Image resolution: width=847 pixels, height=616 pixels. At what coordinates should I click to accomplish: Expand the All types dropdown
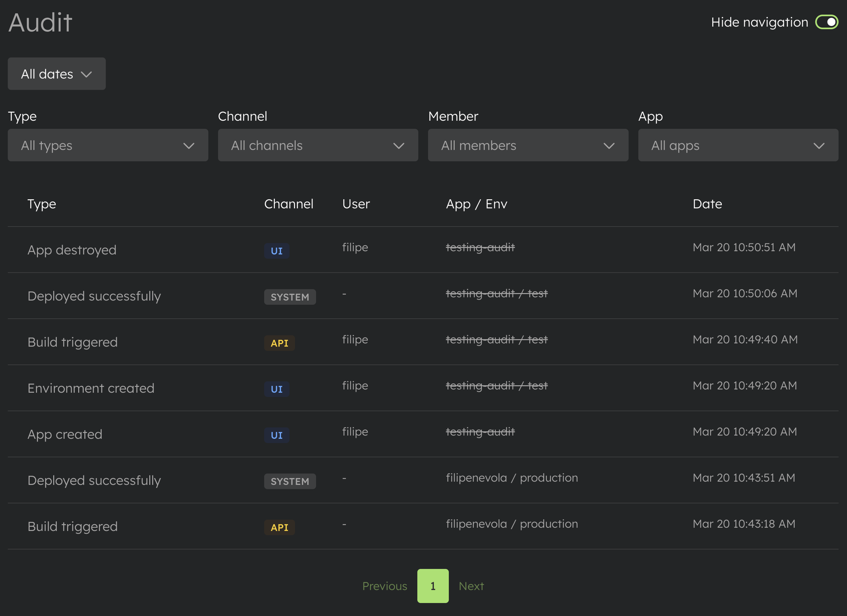107,145
